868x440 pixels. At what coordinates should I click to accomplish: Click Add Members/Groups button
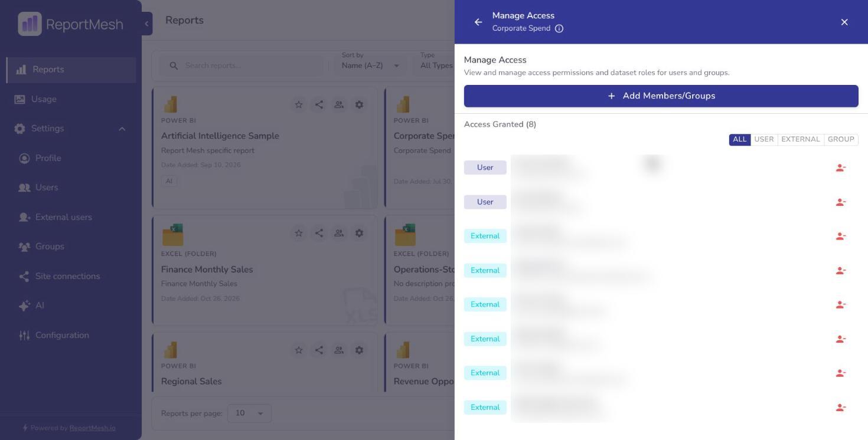[x=661, y=96]
